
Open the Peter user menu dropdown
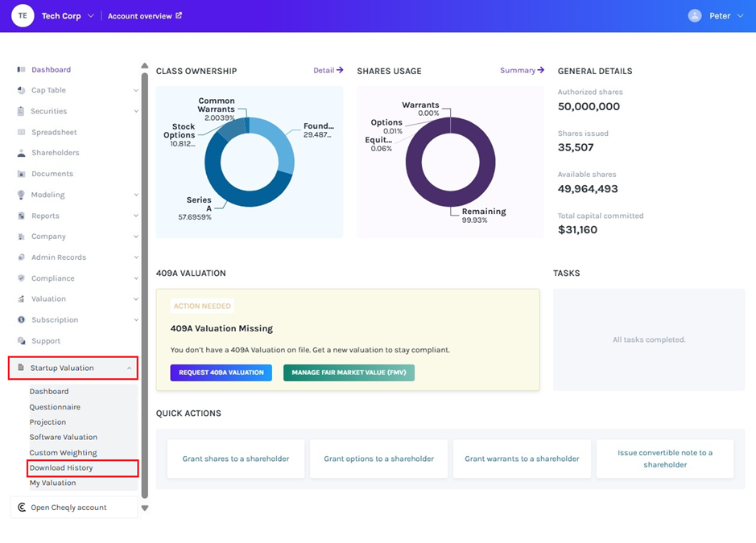pyautogui.click(x=739, y=16)
